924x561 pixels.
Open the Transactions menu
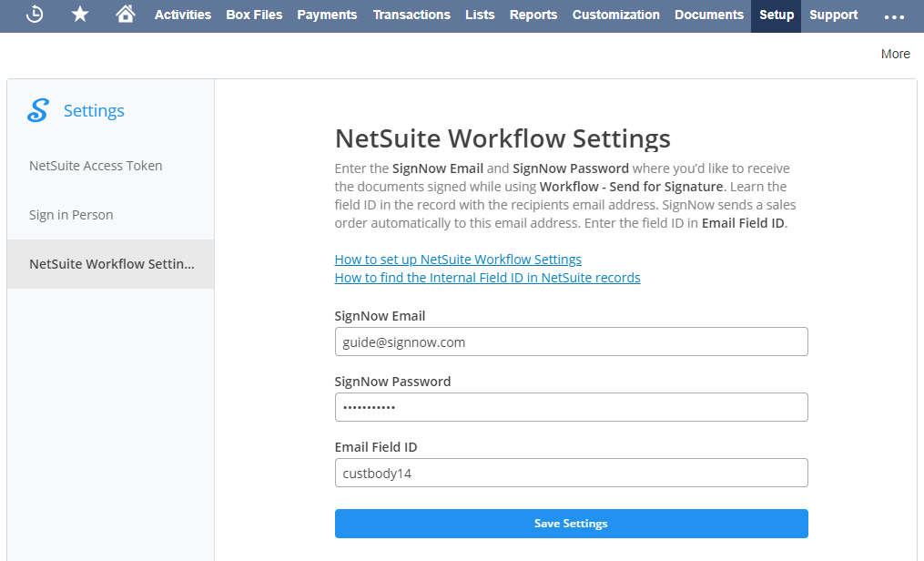pyautogui.click(x=411, y=15)
